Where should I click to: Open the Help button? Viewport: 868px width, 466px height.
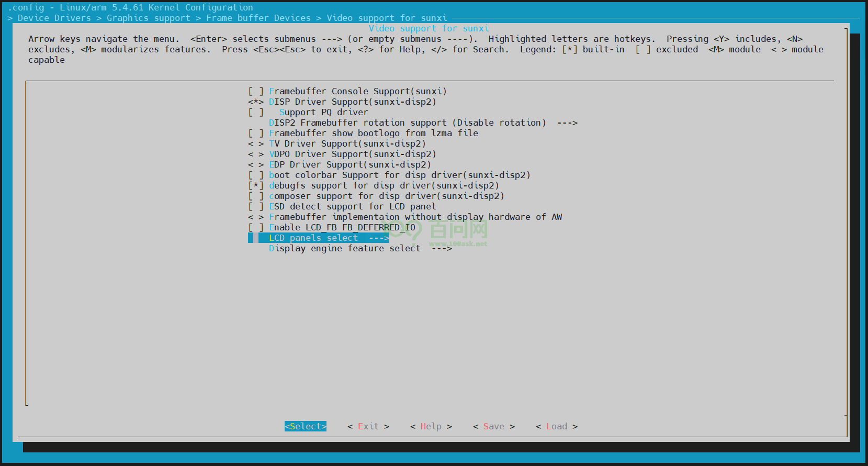coord(431,426)
